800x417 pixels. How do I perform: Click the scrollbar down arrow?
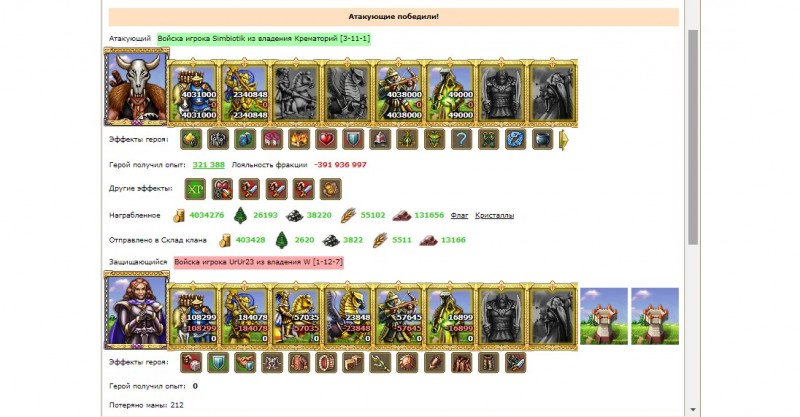692,409
